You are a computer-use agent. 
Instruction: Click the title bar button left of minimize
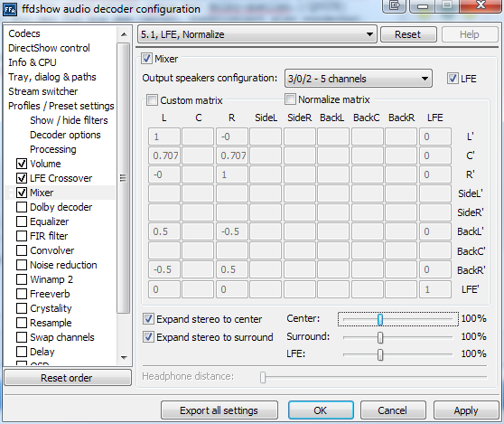[395, 5]
